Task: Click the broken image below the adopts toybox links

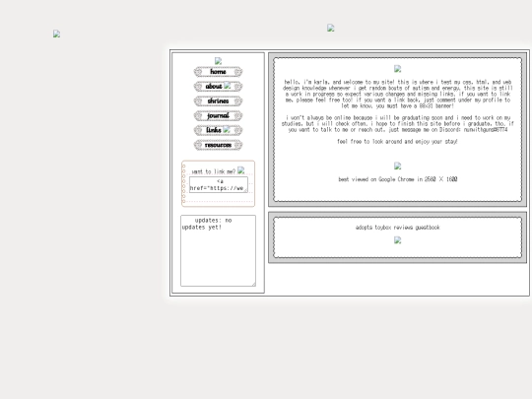Action: click(x=398, y=240)
